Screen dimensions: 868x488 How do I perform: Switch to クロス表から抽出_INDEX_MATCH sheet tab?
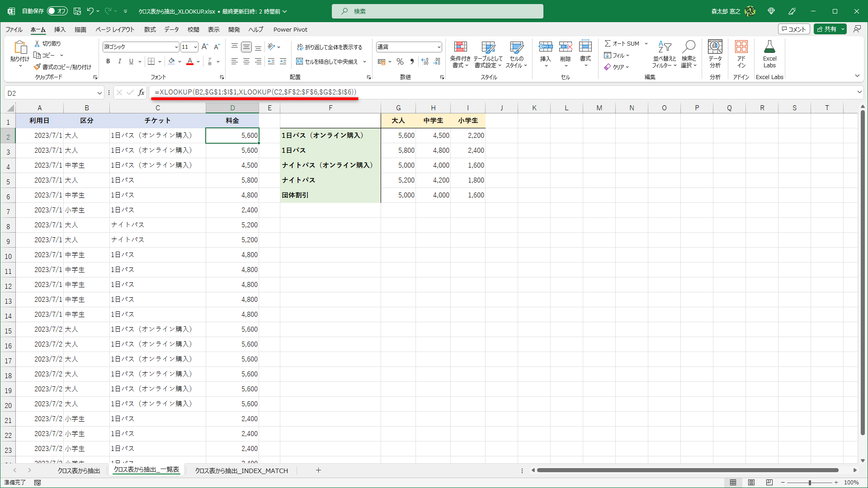pyautogui.click(x=241, y=470)
